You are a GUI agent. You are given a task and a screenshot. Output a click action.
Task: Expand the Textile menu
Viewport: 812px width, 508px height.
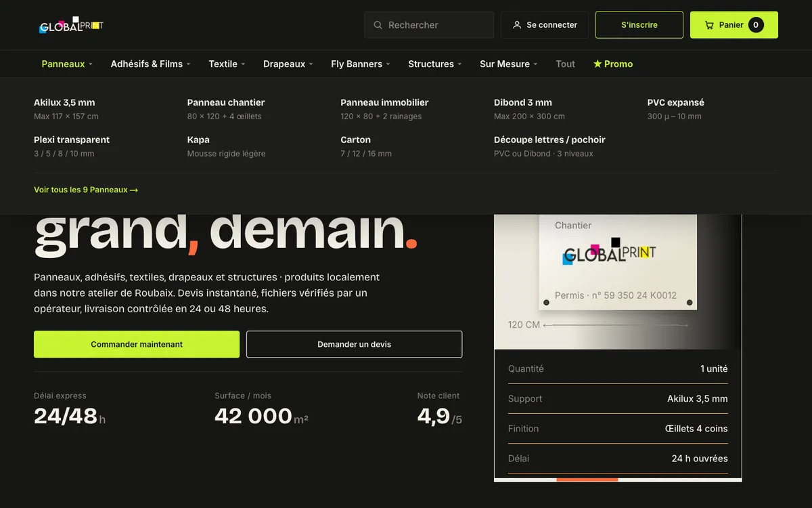(227, 64)
